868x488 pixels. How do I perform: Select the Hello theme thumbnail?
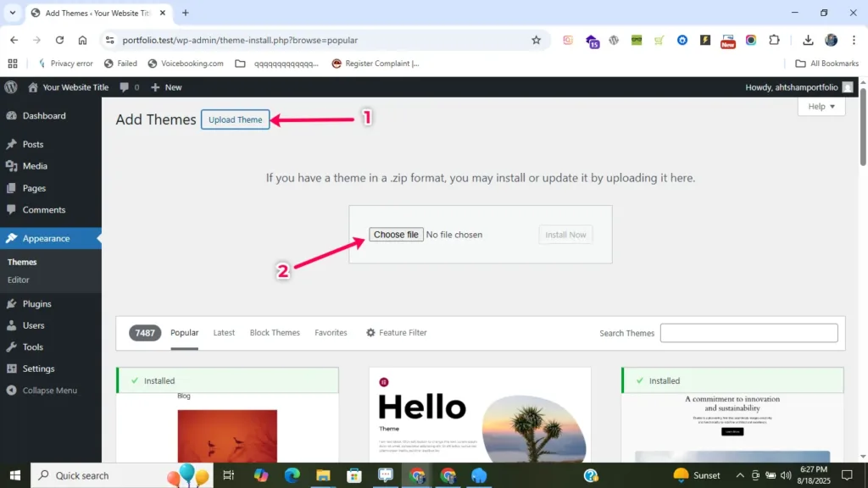(480, 415)
